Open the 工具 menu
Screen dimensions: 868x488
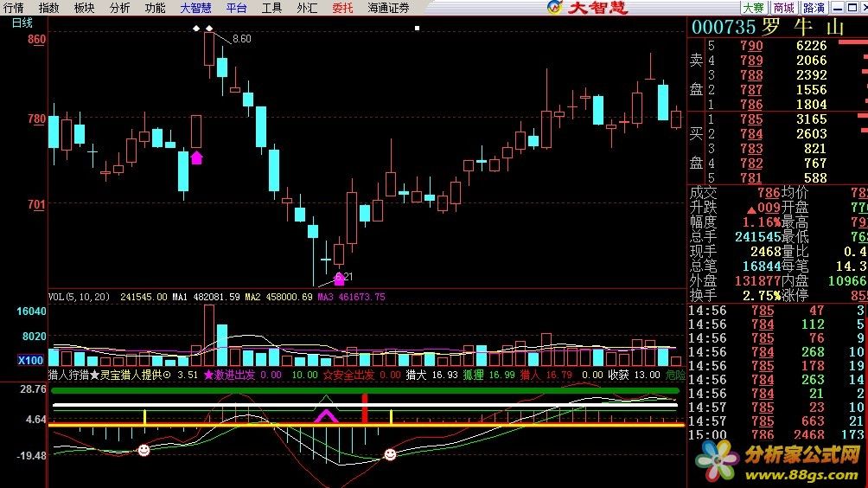pyautogui.click(x=271, y=8)
